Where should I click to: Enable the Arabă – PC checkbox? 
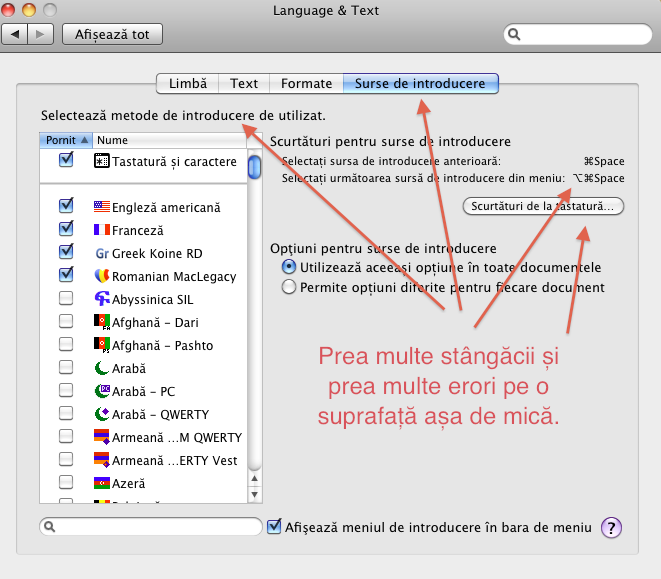tap(66, 390)
